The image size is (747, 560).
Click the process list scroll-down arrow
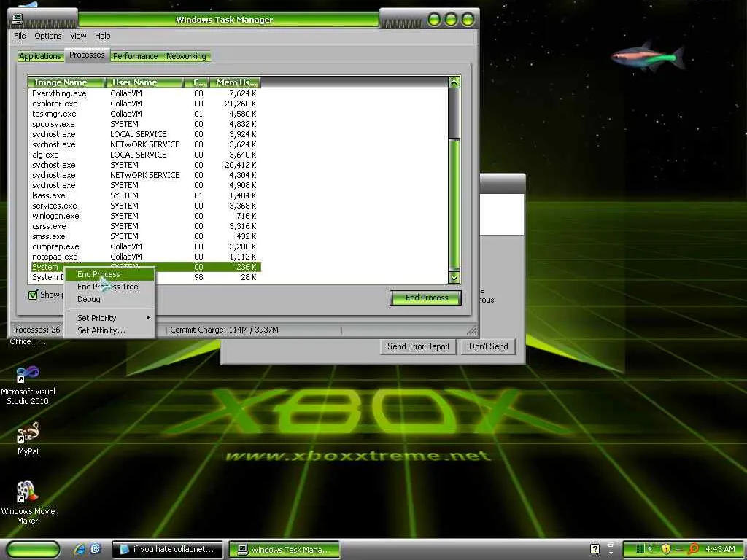pos(454,277)
